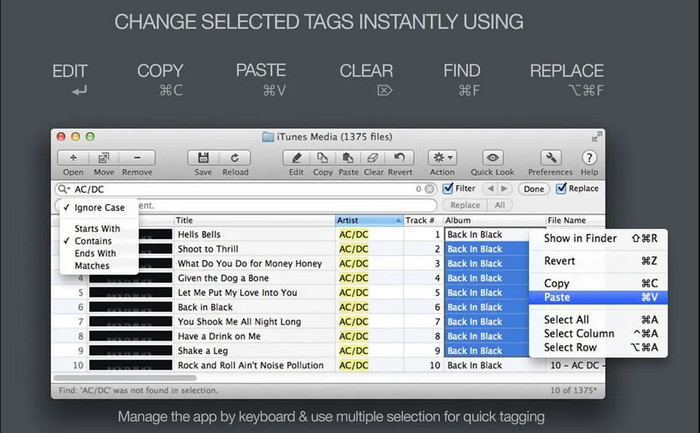Toggle the Filter checkbox

(x=448, y=188)
